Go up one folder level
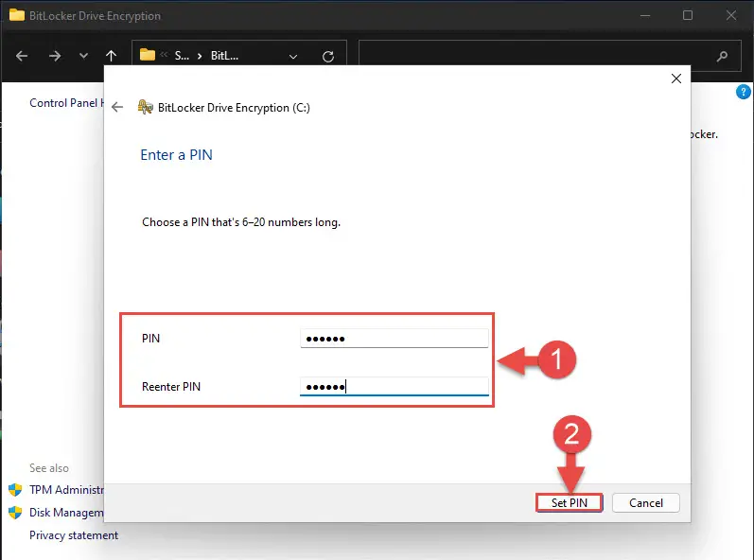Screen dimensions: 754x560 tap(111, 56)
